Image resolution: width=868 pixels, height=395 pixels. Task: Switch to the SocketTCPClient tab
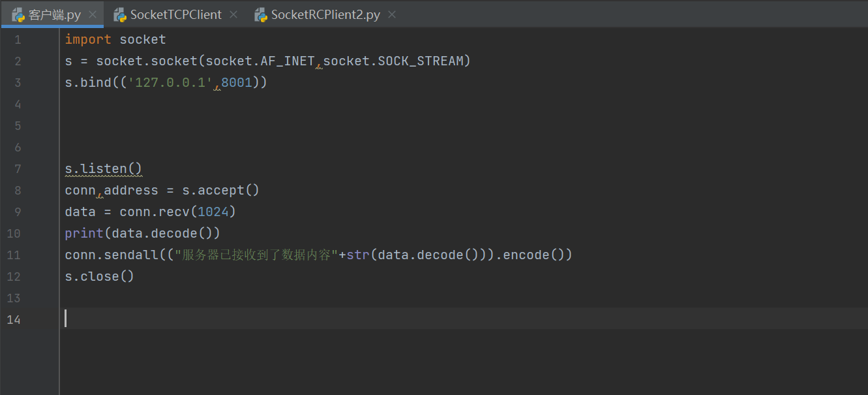175,14
